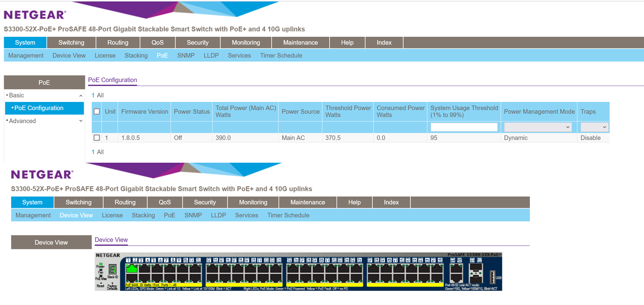Click the Main AC power source cell
This screenshot has height=305, width=644.
point(293,138)
